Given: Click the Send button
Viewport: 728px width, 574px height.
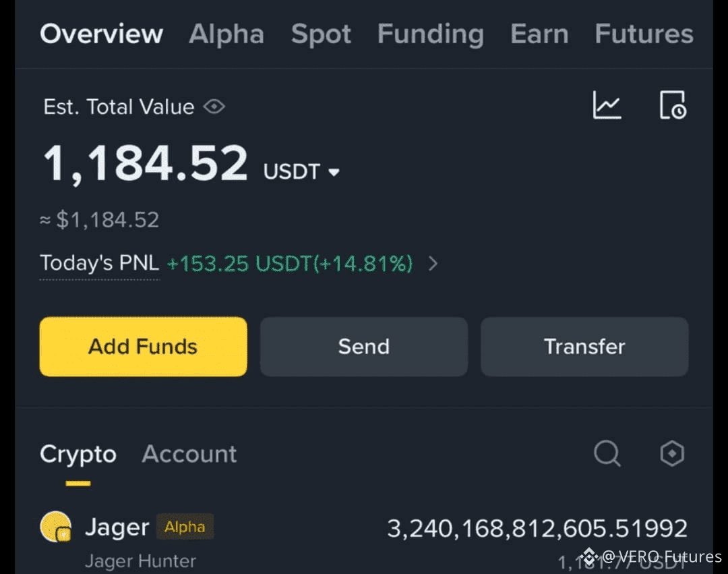Looking at the screenshot, I should 363,347.
